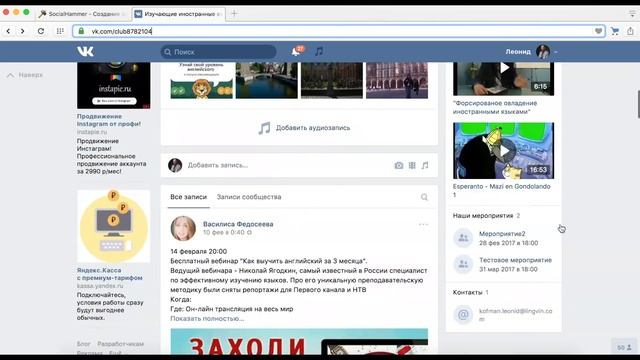
Task: Select the Изучающие иностранные browser tab
Action: 179,14
